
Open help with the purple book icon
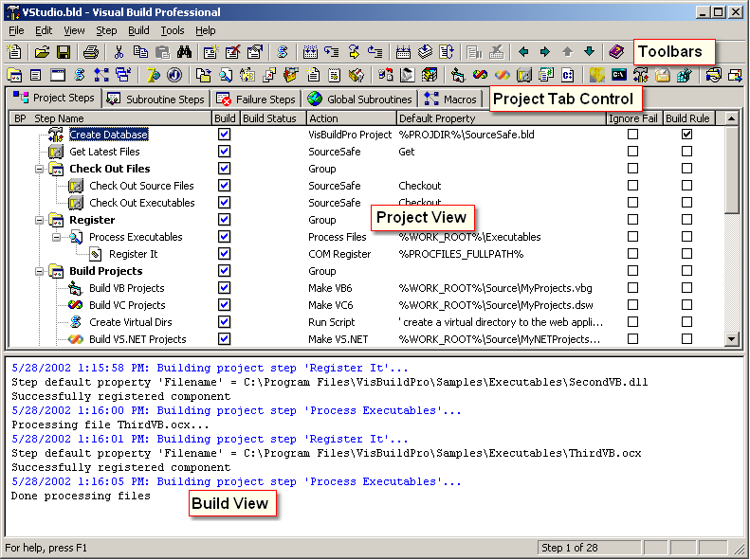point(616,51)
